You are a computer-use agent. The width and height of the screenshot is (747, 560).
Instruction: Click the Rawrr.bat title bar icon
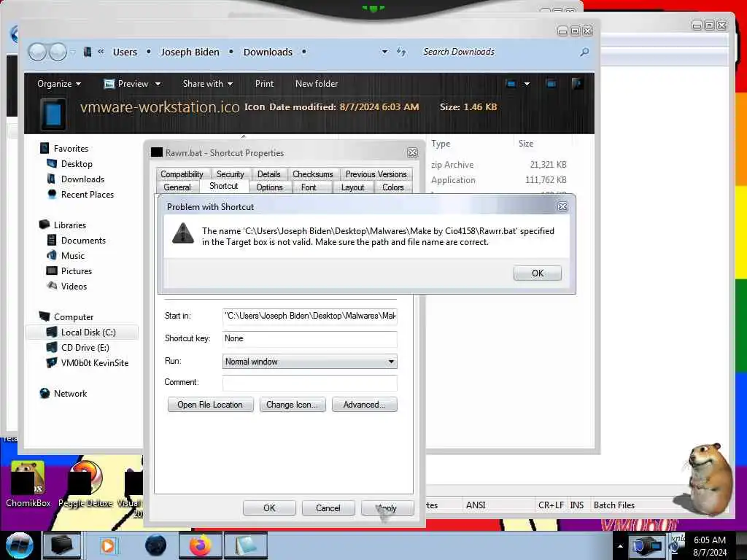point(156,152)
